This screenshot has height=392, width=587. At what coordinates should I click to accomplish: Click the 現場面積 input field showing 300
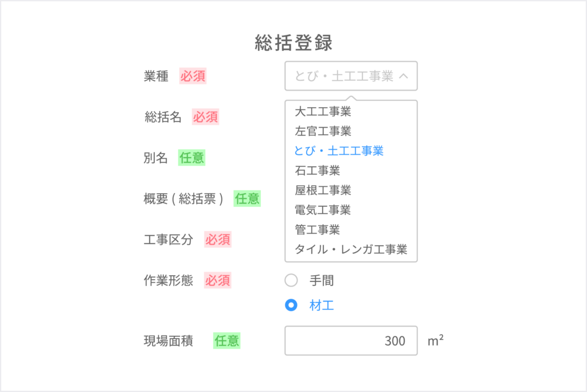[351, 340]
